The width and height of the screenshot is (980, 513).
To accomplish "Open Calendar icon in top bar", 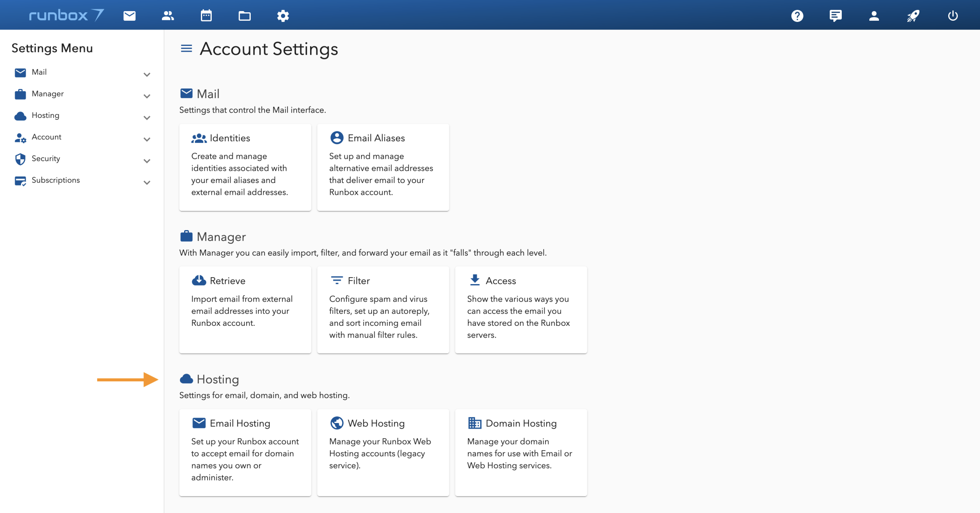I will pyautogui.click(x=206, y=16).
